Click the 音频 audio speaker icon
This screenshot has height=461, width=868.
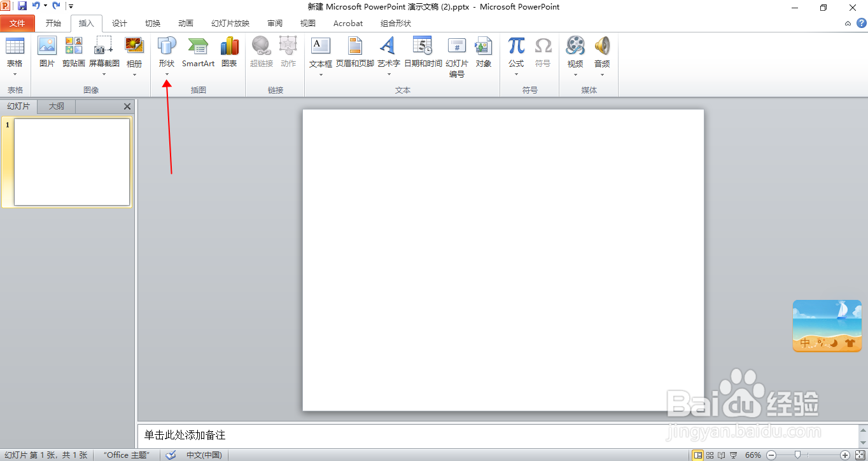coord(602,46)
